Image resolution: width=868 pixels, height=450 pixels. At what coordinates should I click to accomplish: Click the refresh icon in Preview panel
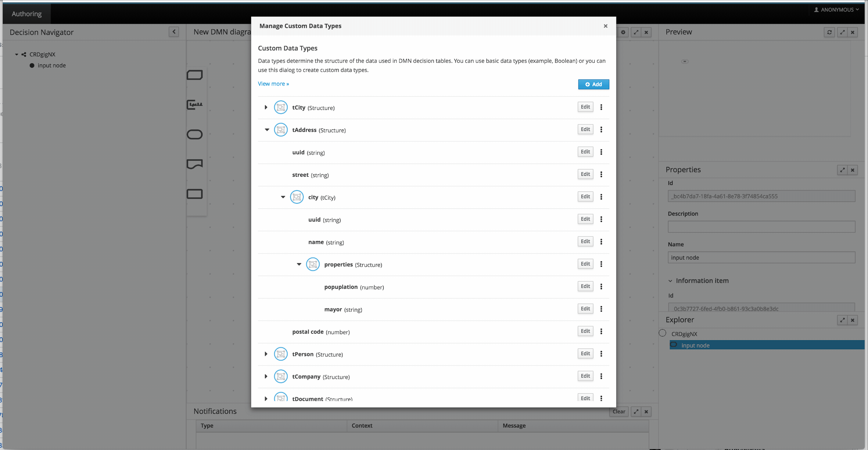click(829, 32)
